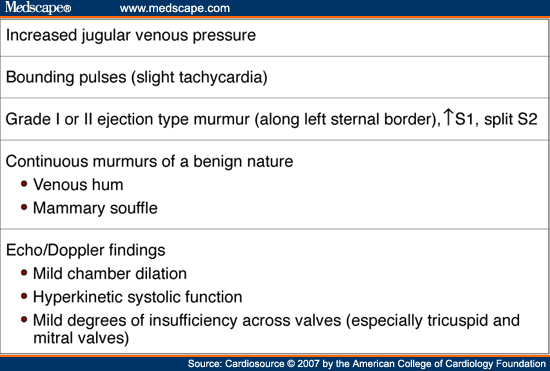Image resolution: width=550 pixels, height=371 pixels.
Task: Click the bullet next to Mild chamber dilation
Action: point(24,272)
